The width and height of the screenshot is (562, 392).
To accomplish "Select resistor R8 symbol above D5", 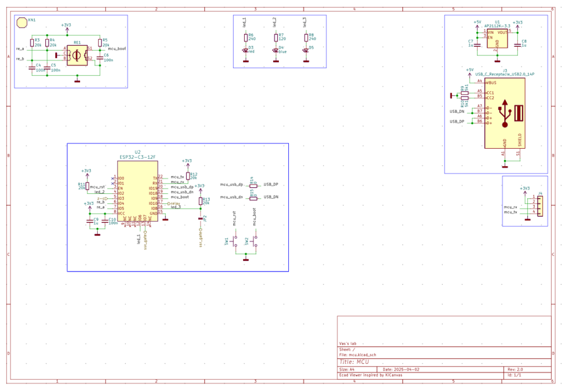I will (x=306, y=37).
